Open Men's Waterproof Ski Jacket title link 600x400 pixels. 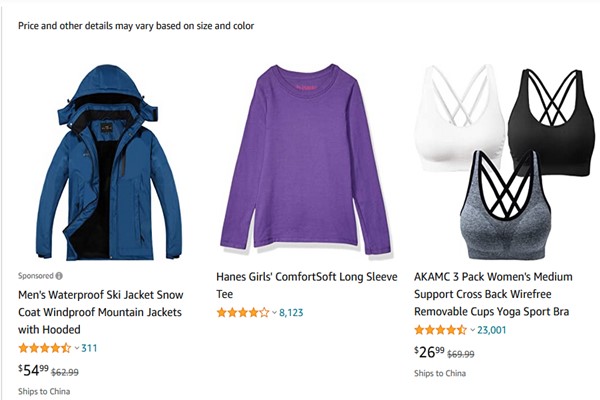point(100,312)
